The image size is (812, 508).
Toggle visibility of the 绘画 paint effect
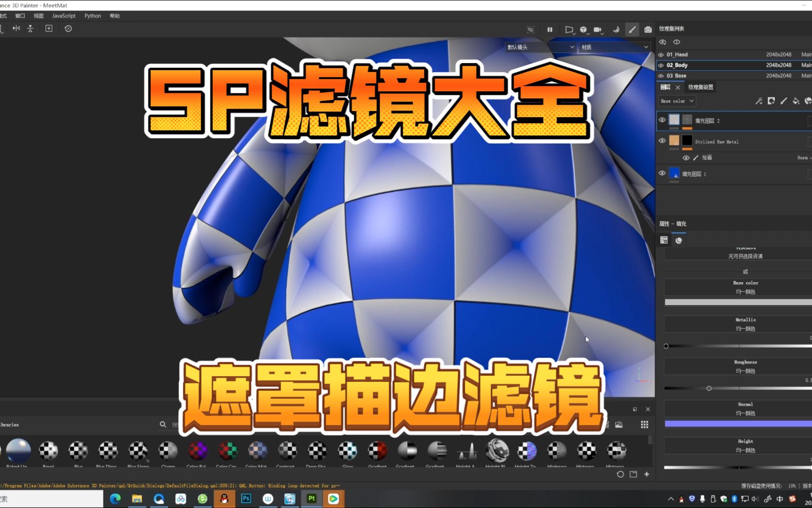686,158
